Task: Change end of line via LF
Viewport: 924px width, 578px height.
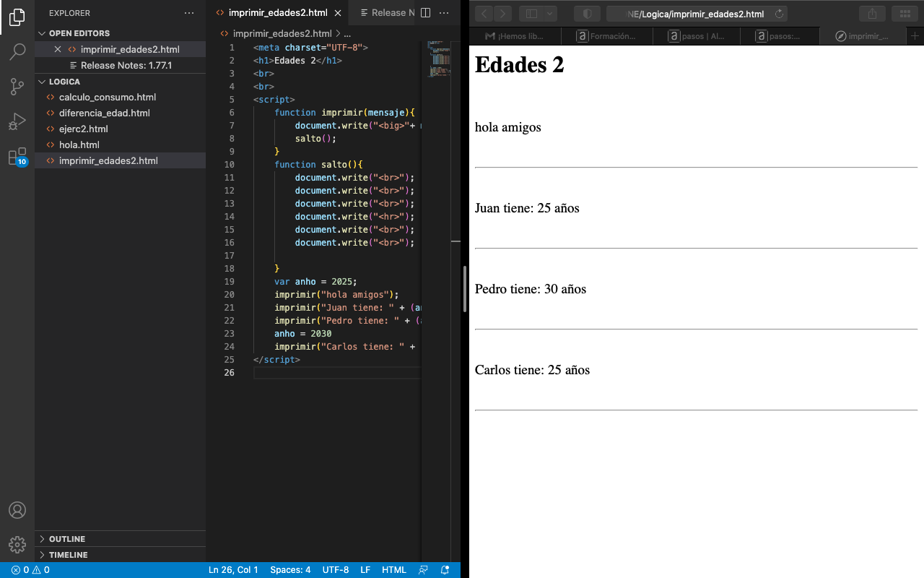Action: [365, 570]
